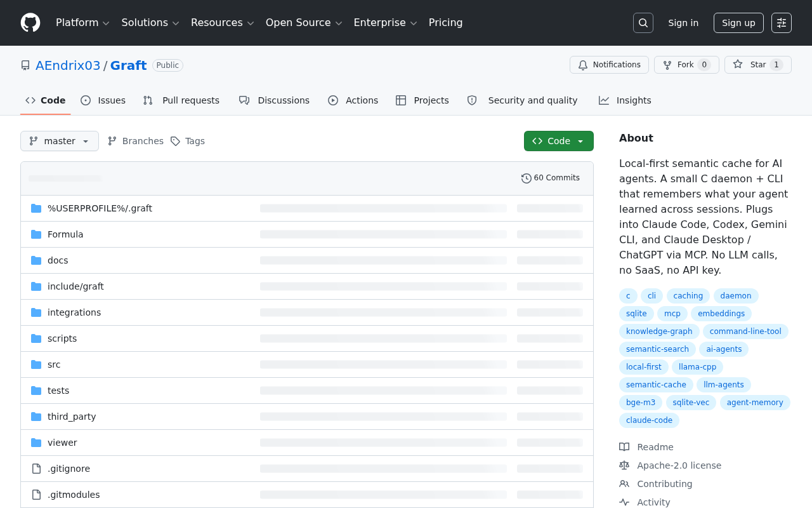The width and height of the screenshot is (812, 508).
Task: Switch to the Issues tab
Action: (103, 100)
